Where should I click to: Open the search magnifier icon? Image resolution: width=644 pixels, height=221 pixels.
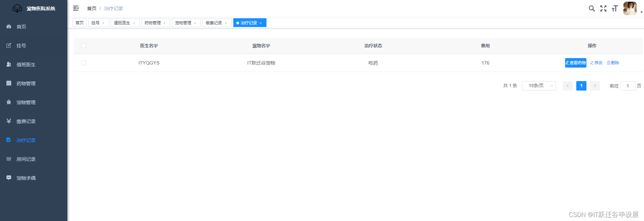point(592,8)
